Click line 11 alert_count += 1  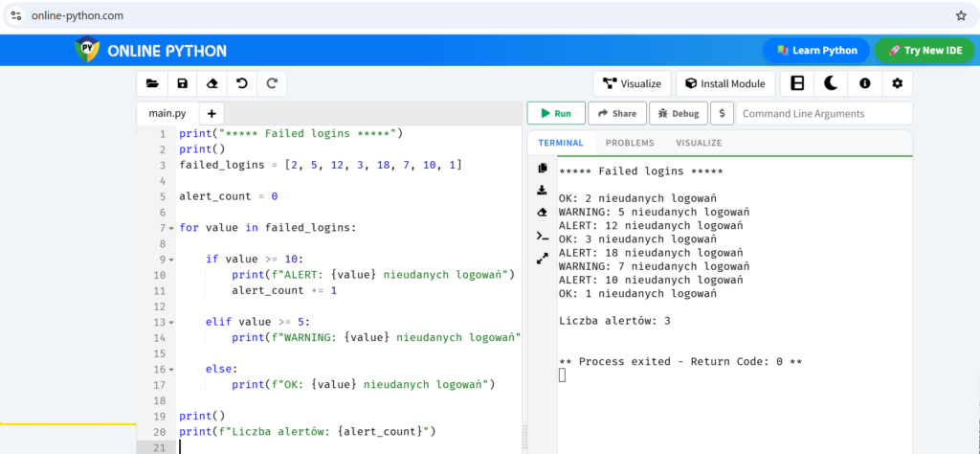[x=284, y=291]
